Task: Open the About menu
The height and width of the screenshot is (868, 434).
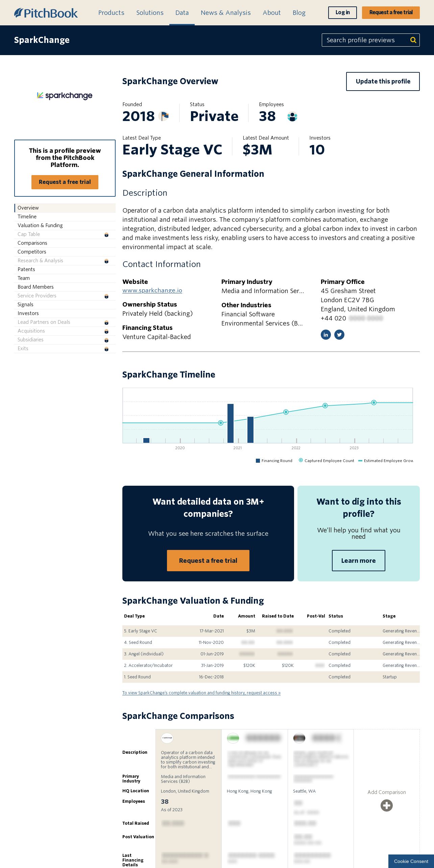Action: [272, 13]
